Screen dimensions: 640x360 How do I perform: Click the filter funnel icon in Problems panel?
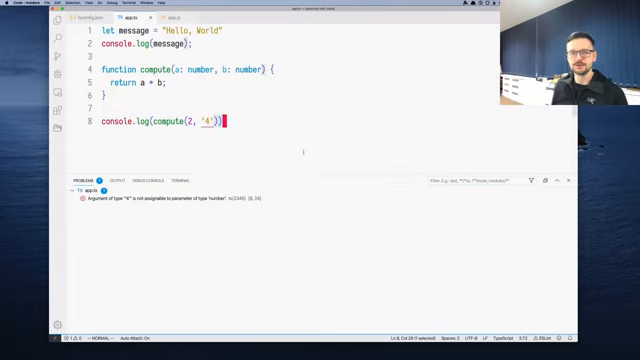tap(531, 180)
